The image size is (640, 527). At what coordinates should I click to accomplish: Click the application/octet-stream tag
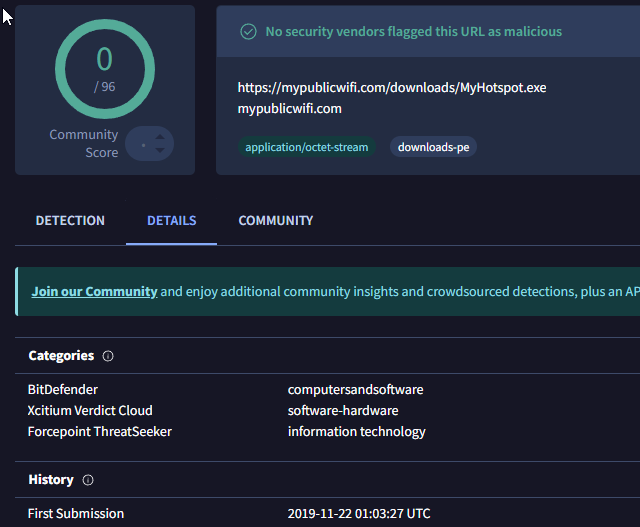(x=307, y=147)
